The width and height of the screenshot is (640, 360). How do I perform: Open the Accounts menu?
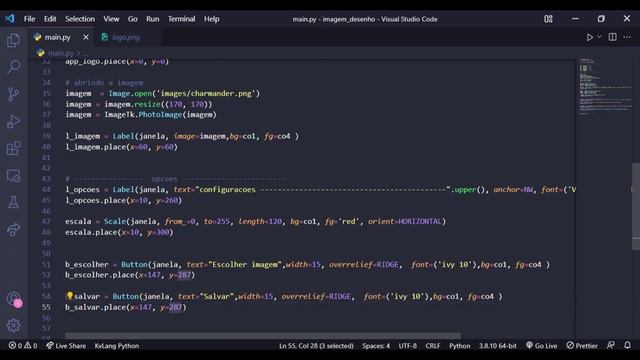(13, 299)
